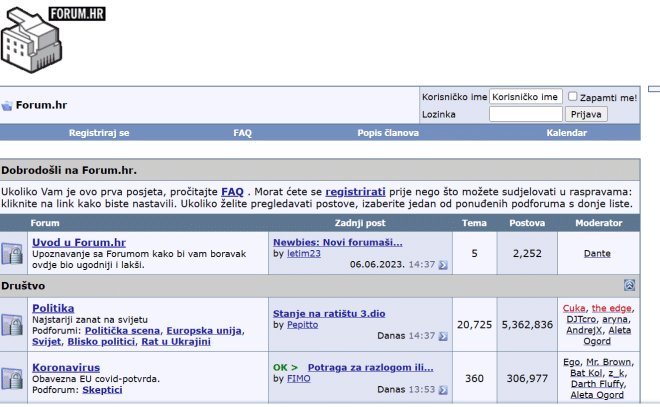Open the Europska unija subforum
660x407 pixels.
tap(204, 331)
